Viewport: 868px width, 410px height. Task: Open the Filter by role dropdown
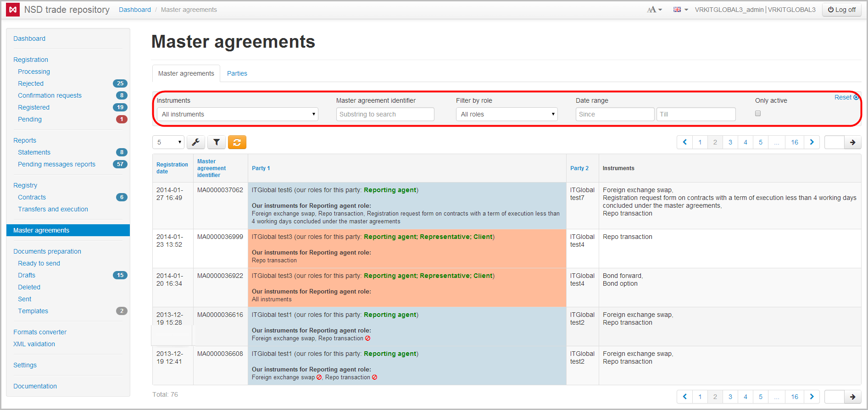(x=506, y=114)
